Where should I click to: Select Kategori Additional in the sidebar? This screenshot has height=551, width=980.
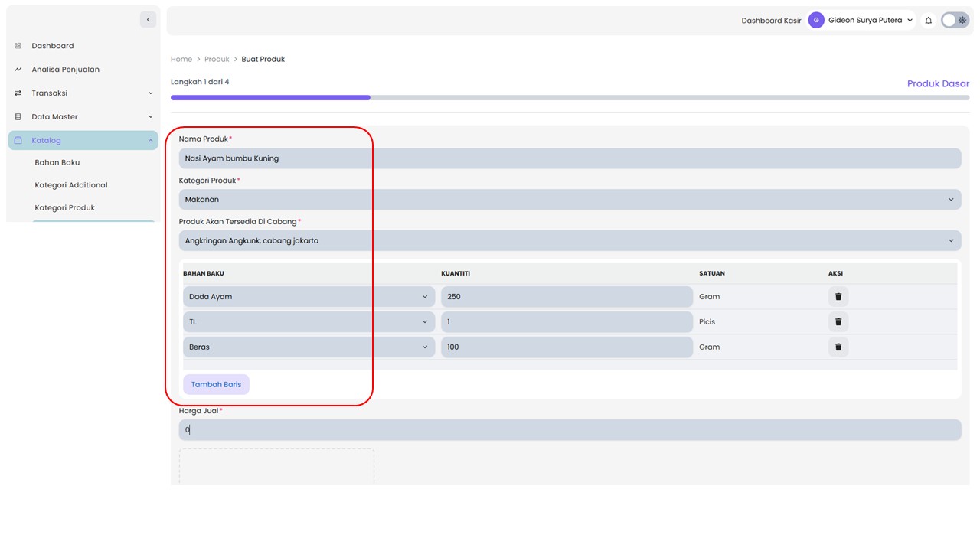tap(71, 185)
